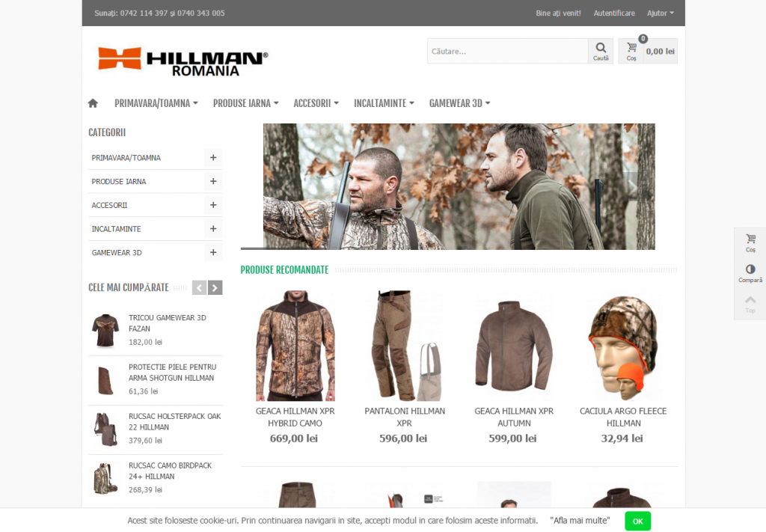The height and width of the screenshot is (532, 766).
Task: Click the Top scroll-up arrow icon
Action: pyautogui.click(x=750, y=304)
